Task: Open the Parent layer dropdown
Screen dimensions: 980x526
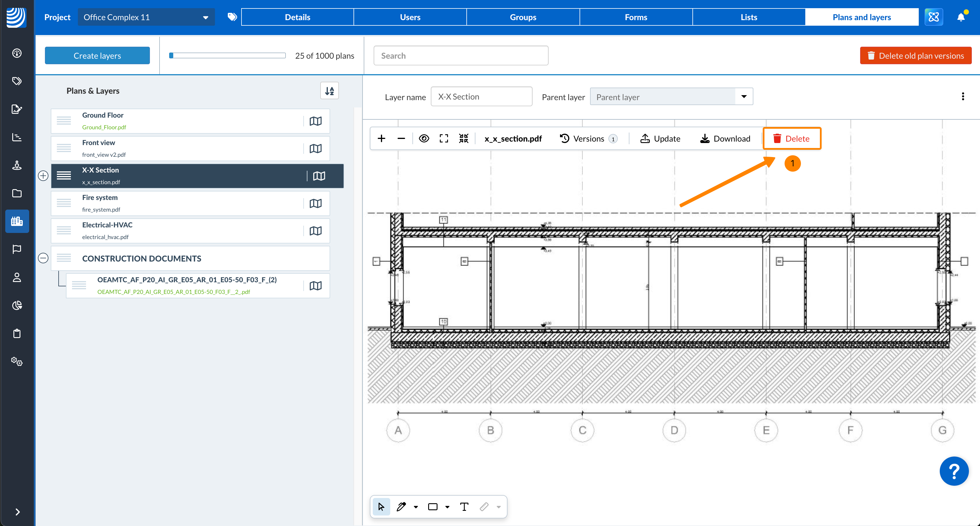Action: 671,97
